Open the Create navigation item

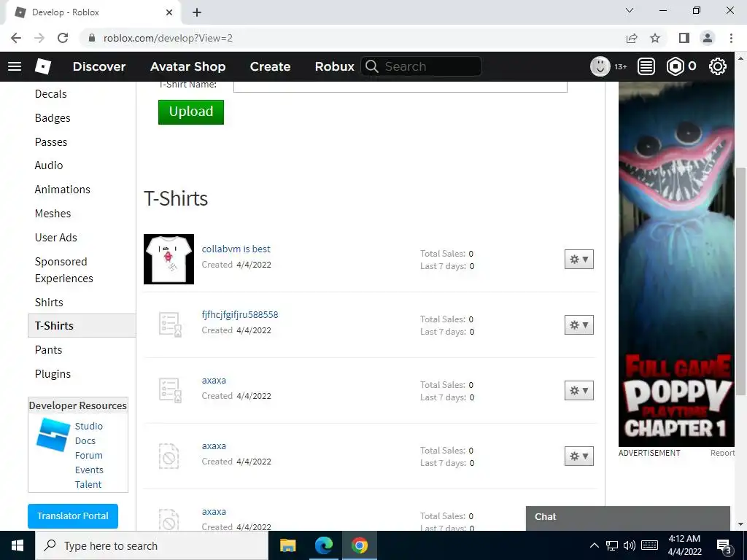click(x=270, y=66)
